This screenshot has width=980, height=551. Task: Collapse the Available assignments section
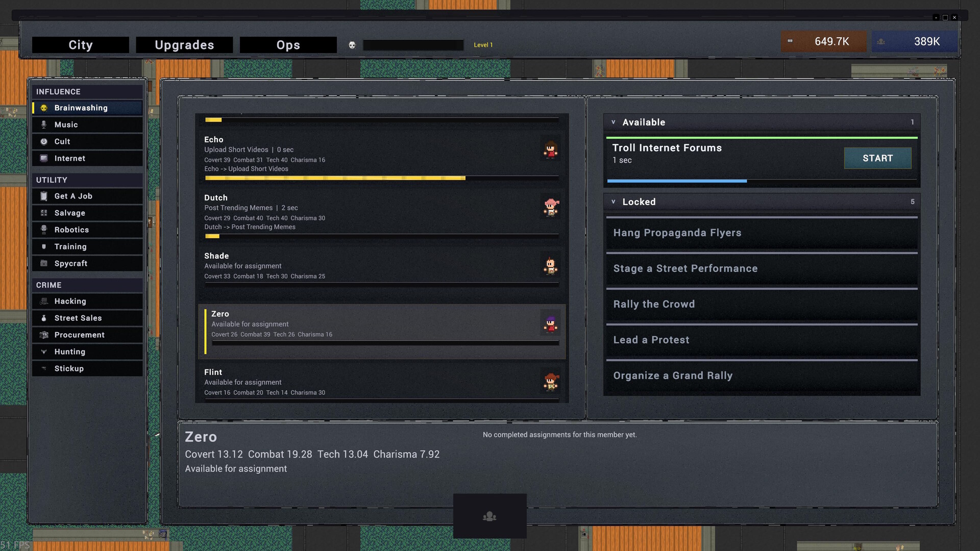pyautogui.click(x=614, y=122)
